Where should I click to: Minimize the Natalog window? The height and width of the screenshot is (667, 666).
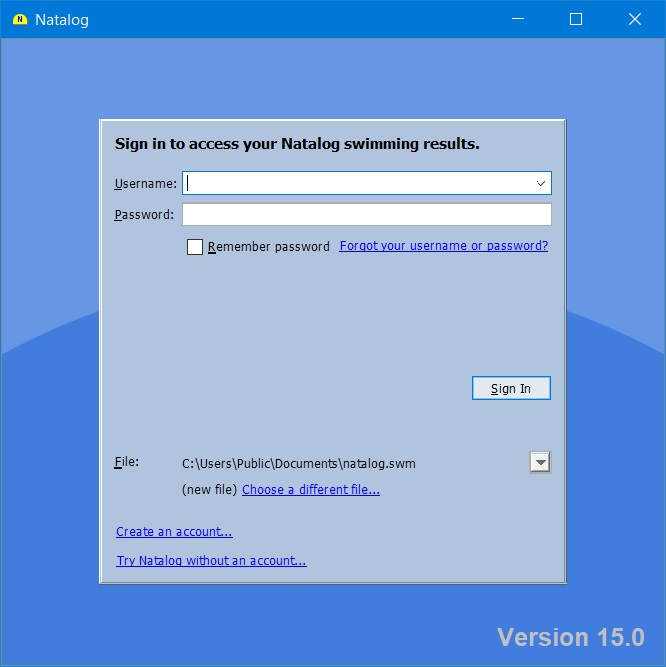[518, 19]
